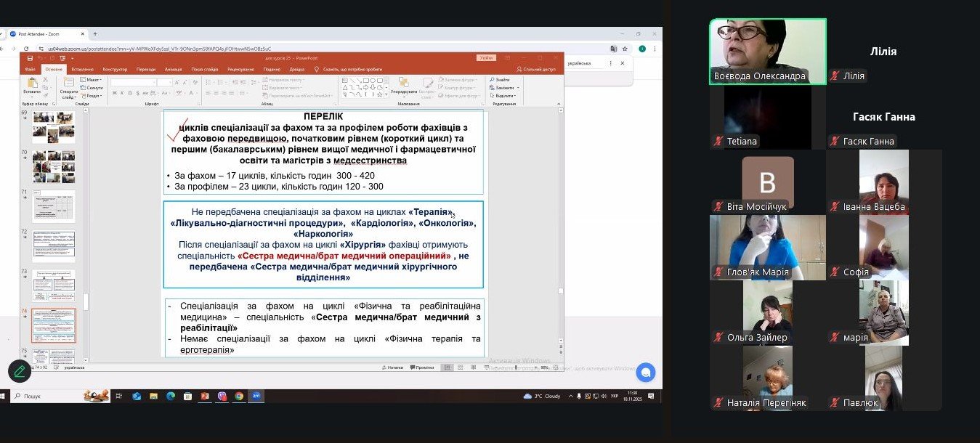Toggle Notes (Нотатки) pane in status bar
The height and width of the screenshot is (443, 980).
pos(392,367)
